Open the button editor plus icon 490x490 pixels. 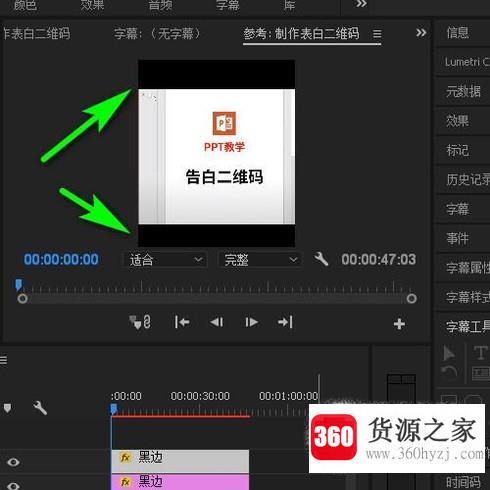pyautogui.click(x=399, y=324)
